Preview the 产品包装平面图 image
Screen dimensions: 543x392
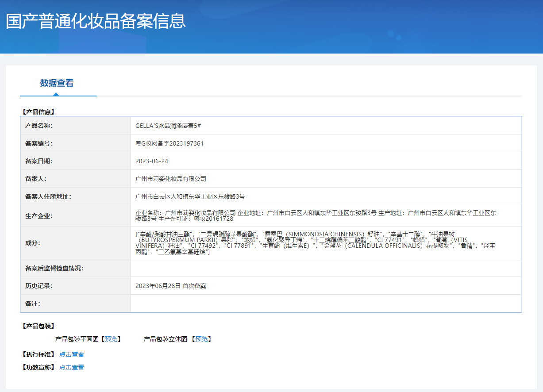112,339
